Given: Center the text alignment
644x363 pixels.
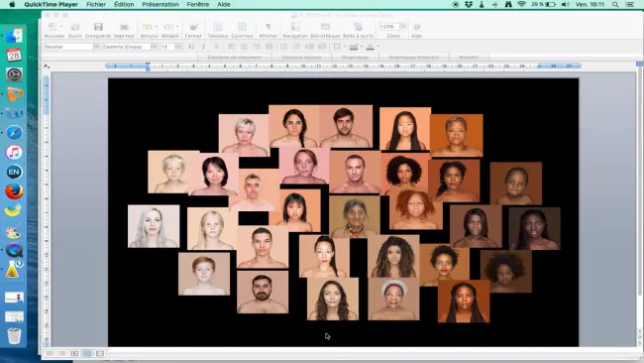Looking at the screenshot, I should click(244, 47).
